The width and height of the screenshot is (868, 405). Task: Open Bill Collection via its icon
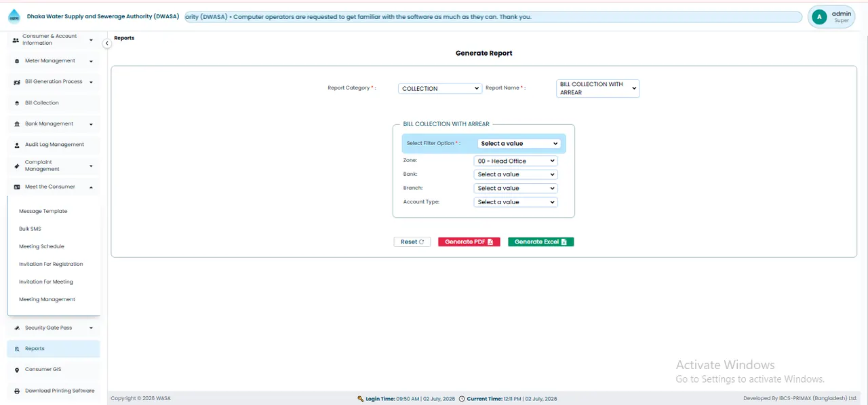17,103
